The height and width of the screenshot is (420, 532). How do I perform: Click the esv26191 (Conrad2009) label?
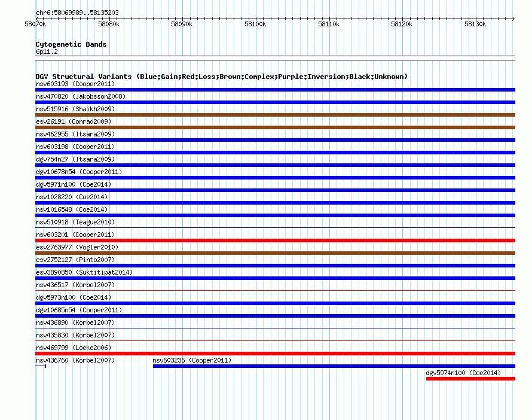click(x=74, y=121)
